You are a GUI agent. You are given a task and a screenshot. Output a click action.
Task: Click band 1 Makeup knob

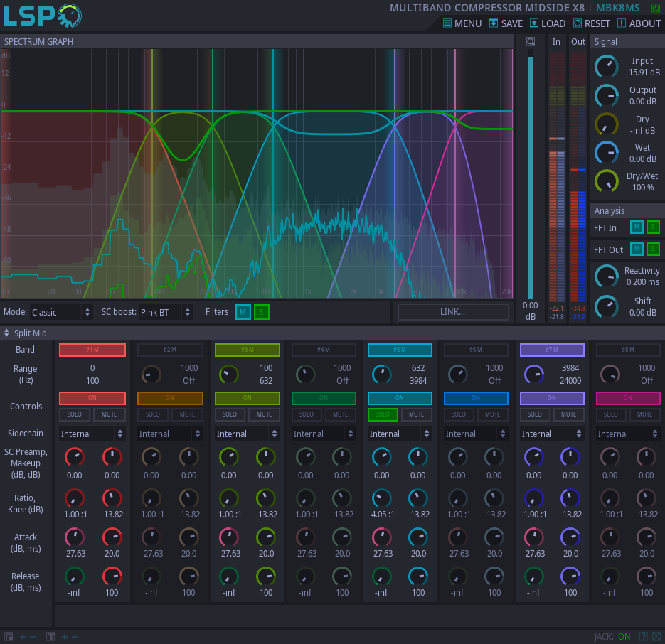tap(112, 457)
